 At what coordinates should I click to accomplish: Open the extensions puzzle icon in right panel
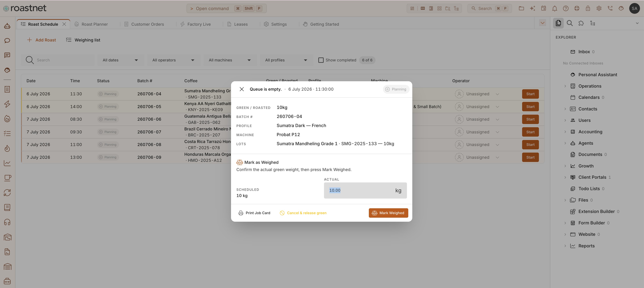581,23
